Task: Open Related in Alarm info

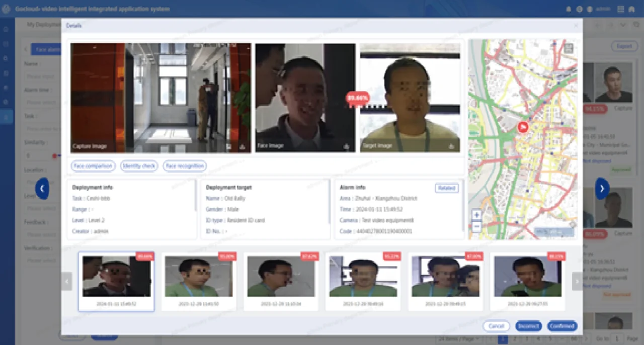Action: coord(447,188)
